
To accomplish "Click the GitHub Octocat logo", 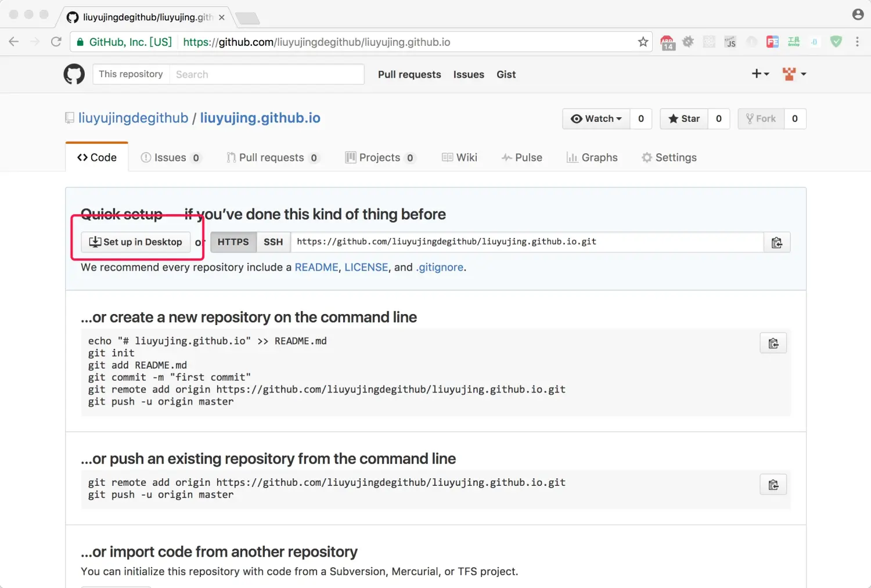I will pyautogui.click(x=74, y=74).
